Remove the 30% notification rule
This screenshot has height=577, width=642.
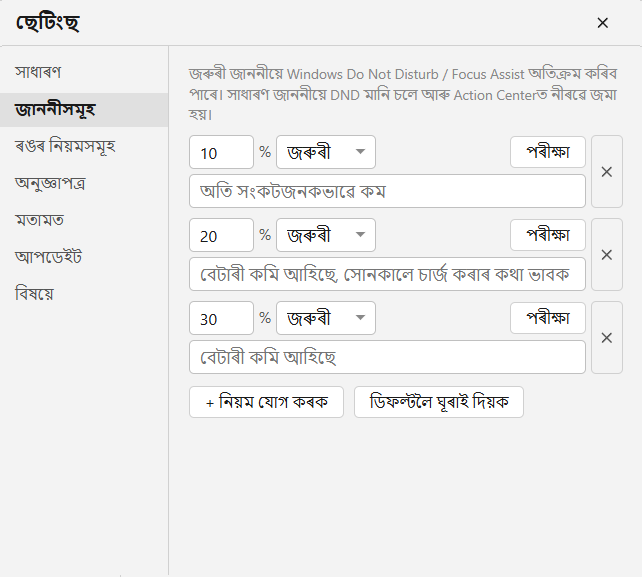pos(607,338)
